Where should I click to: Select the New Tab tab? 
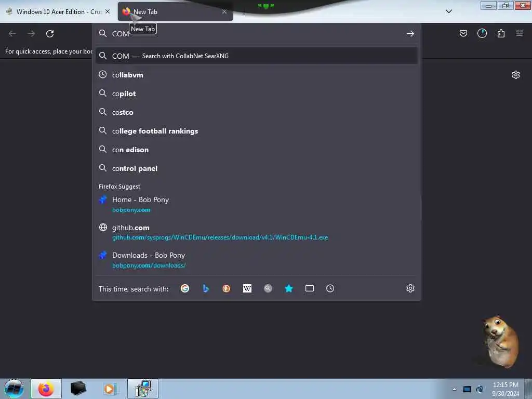[175, 11]
